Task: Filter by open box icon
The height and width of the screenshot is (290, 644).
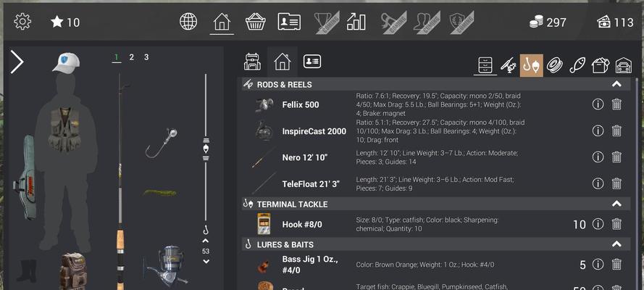Action: [600, 65]
